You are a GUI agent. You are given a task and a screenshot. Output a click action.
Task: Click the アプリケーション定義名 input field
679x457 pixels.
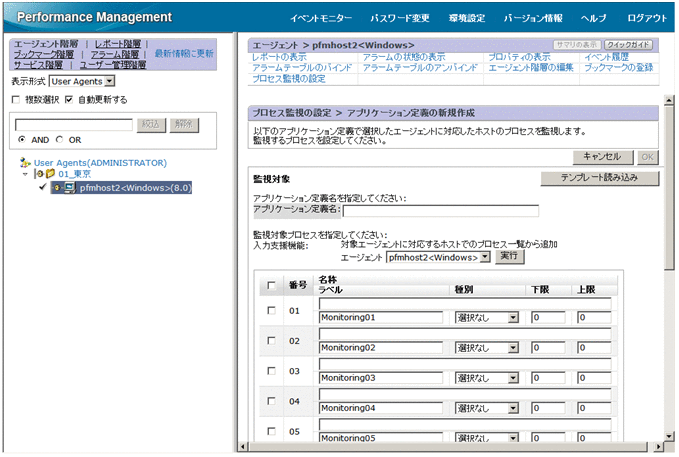[440, 211]
